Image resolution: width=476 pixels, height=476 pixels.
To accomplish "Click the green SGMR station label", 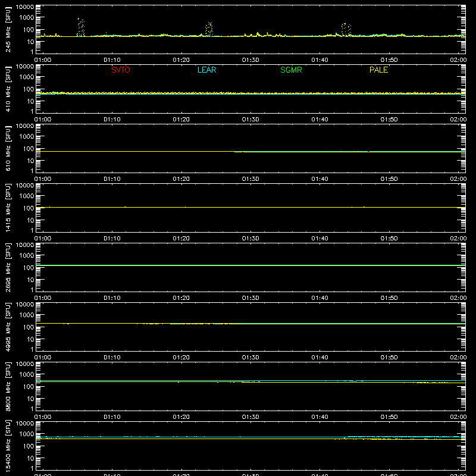I will click(291, 70).
